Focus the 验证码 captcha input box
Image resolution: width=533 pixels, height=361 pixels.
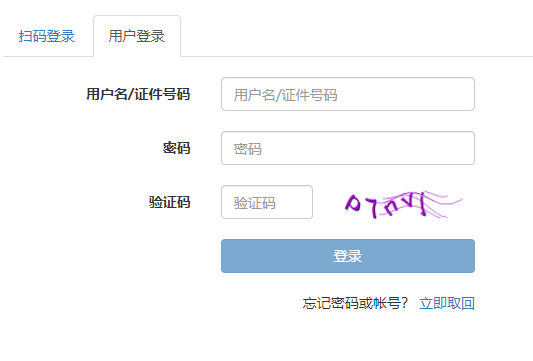(267, 202)
